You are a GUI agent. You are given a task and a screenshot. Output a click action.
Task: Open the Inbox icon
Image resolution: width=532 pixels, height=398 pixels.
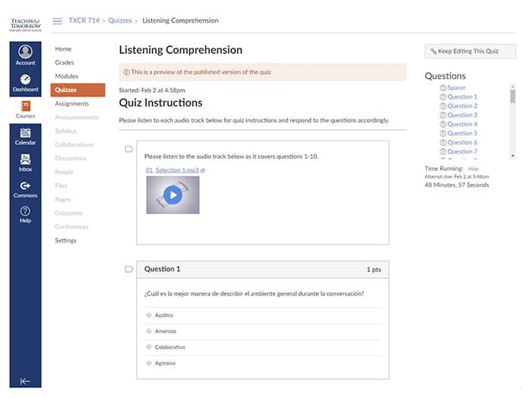click(x=25, y=163)
